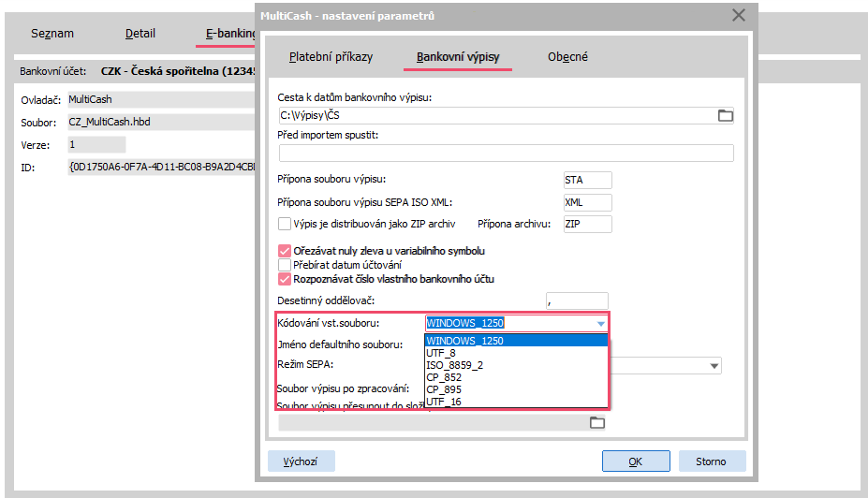Edit the ZIP archive extension field

587,224
